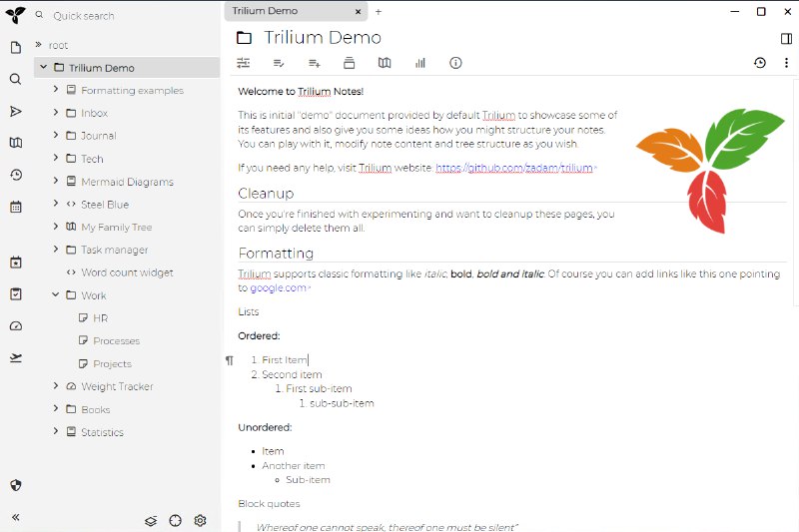Collapse the sidebar with double chevron icon
Screen dimensions: 799x532
coord(16,517)
